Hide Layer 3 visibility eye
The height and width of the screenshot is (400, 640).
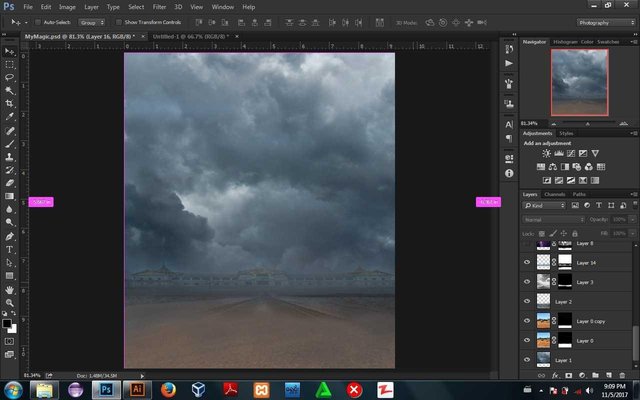[x=527, y=282]
